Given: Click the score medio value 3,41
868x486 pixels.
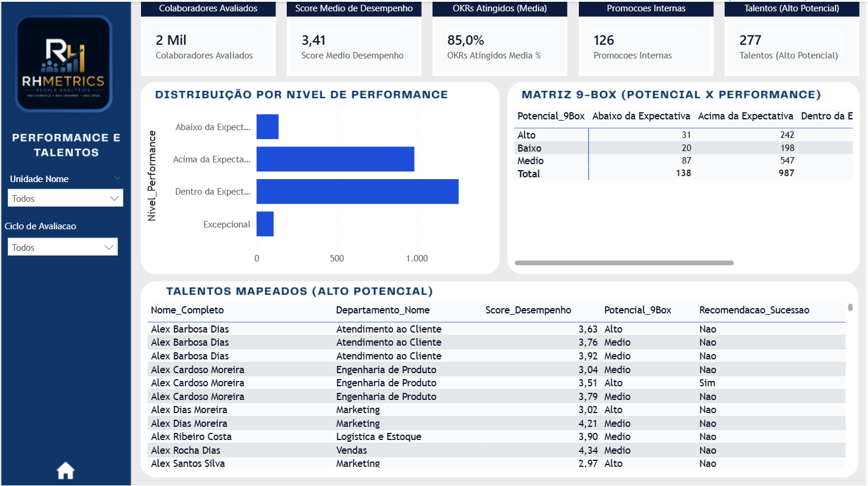Looking at the screenshot, I should pyautogui.click(x=314, y=40).
